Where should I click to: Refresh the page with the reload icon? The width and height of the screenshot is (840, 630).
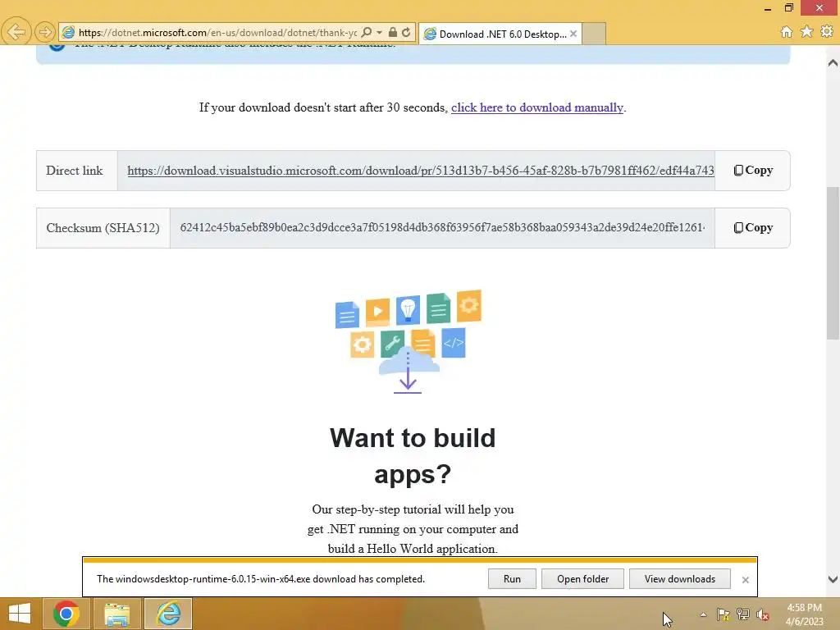[406, 32]
